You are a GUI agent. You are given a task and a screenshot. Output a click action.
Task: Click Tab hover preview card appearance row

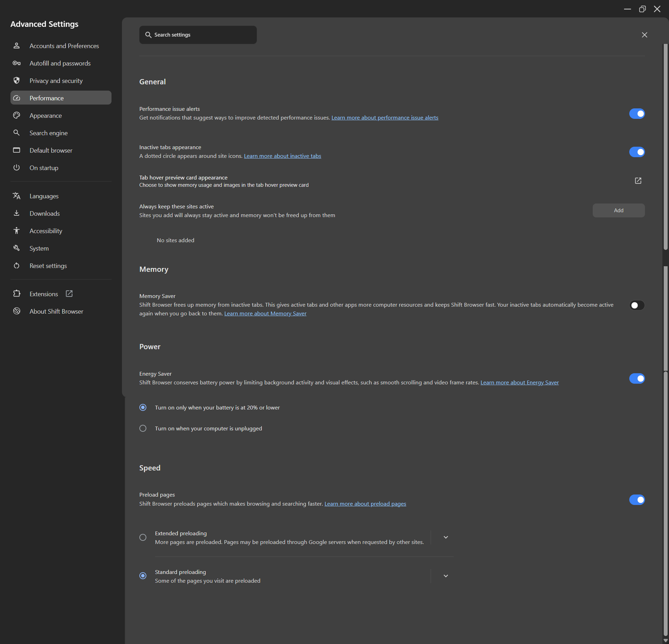[392, 181]
